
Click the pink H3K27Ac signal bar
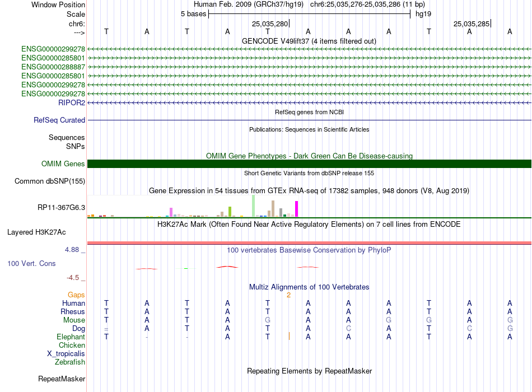pyautogui.click(x=309, y=242)
